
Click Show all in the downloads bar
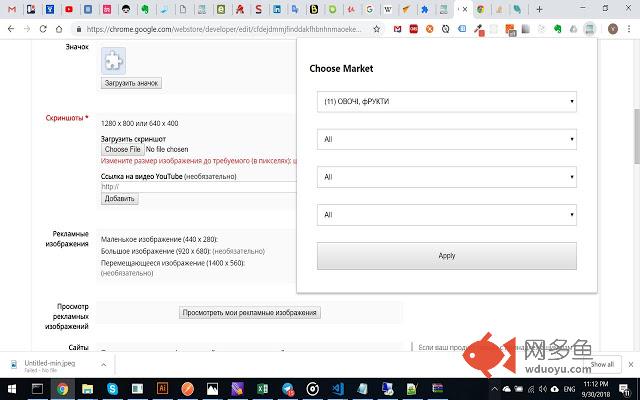coord(602,364)
